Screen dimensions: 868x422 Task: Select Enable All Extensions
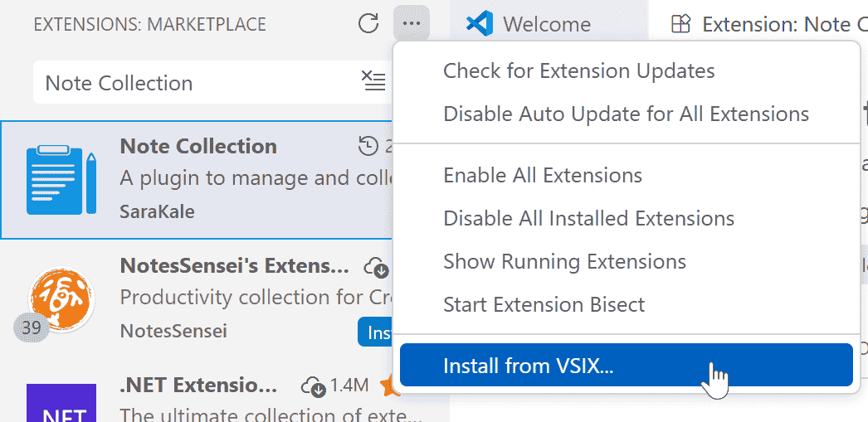click(x=543, y=175)
